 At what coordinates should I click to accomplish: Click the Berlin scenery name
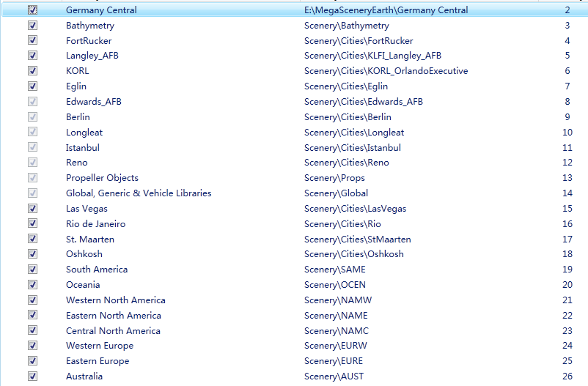click(x=78, y=117)
